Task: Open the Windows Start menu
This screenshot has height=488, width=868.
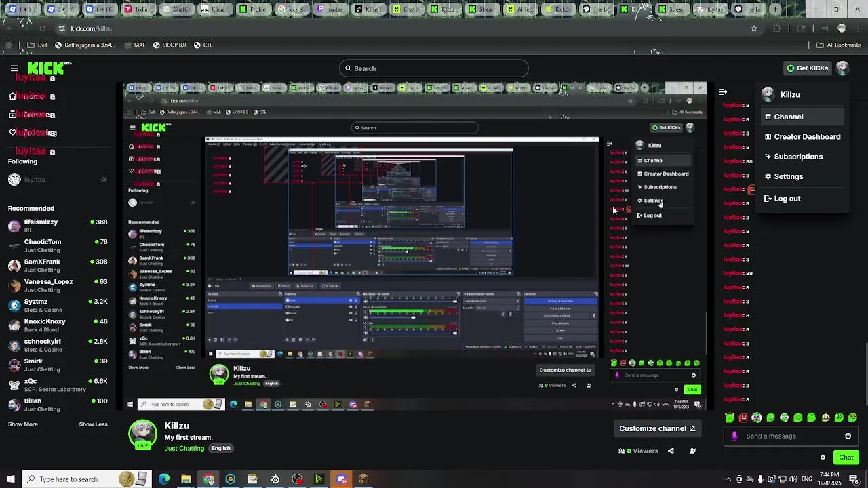Action: 9,479
